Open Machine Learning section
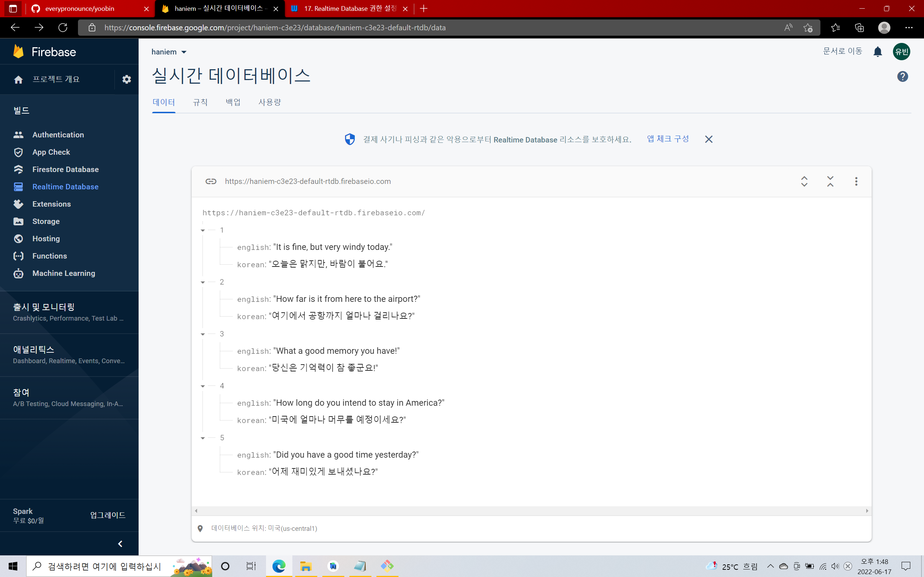Image resolution: width=924 pixels, height=577 pixels. [x=64, y=273]
